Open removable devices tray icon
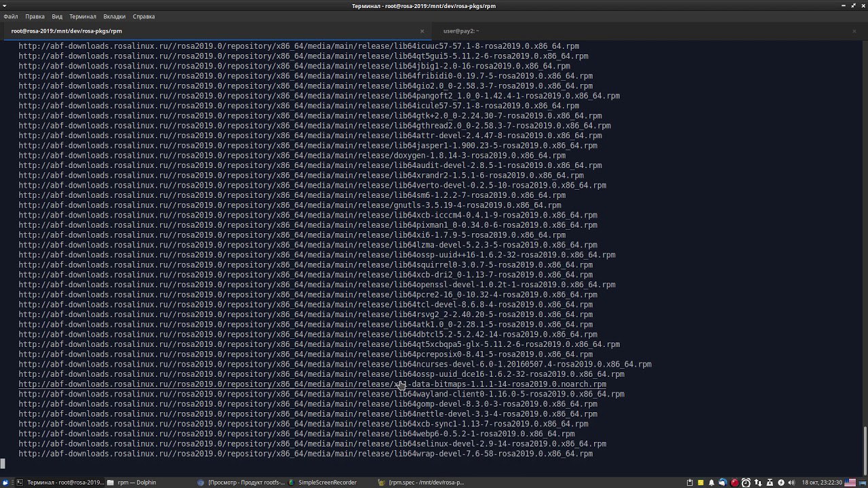 [x=769, y=483]
